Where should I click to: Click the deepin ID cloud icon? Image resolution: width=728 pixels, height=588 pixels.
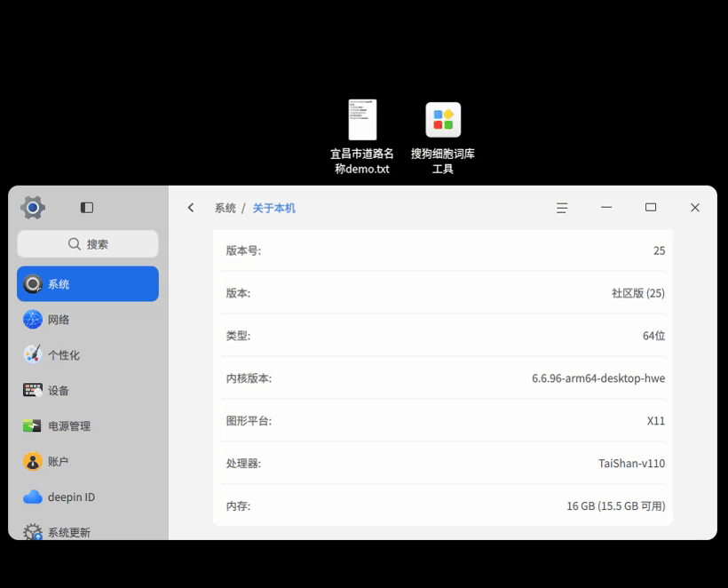tap(33, 497)
